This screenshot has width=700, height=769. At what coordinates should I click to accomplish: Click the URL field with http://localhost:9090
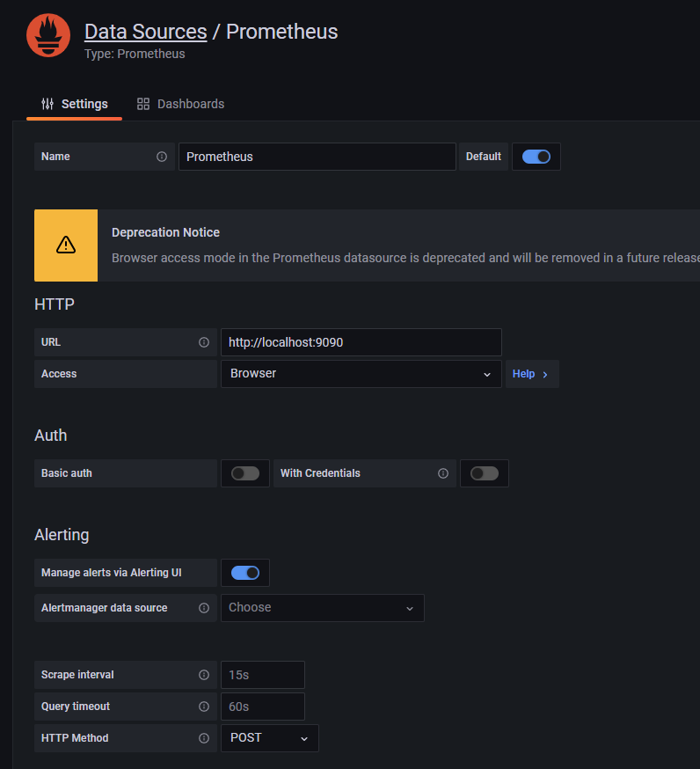tap(361, 342)
